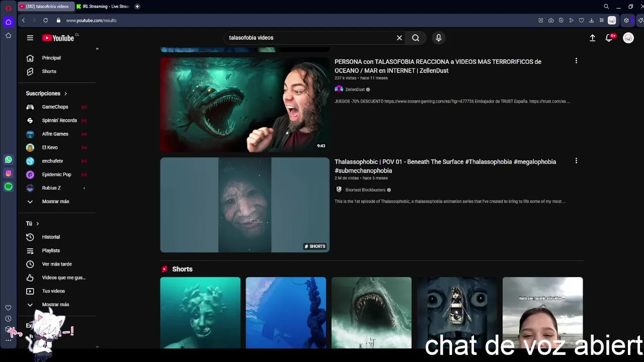The height and width of the screenshot is (362, 644).
Task: Open options menu for Thalassophobic POV video
Action: (x=576, y=161)
